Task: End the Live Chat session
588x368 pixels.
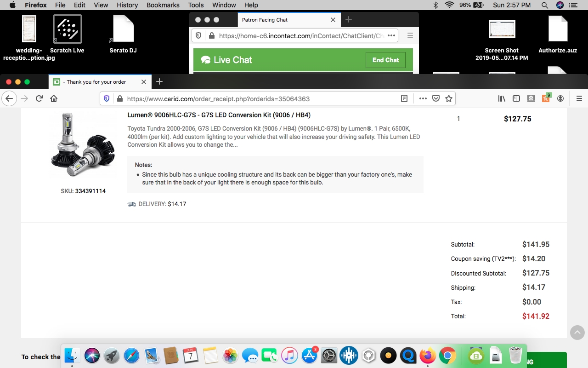Action: 385,60
